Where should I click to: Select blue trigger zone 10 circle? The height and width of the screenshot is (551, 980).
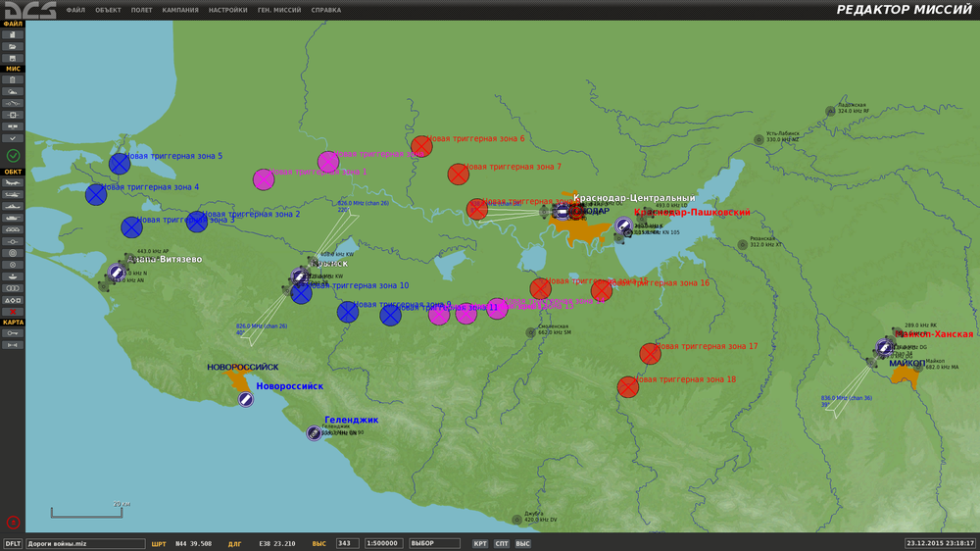tap(301, 293)
